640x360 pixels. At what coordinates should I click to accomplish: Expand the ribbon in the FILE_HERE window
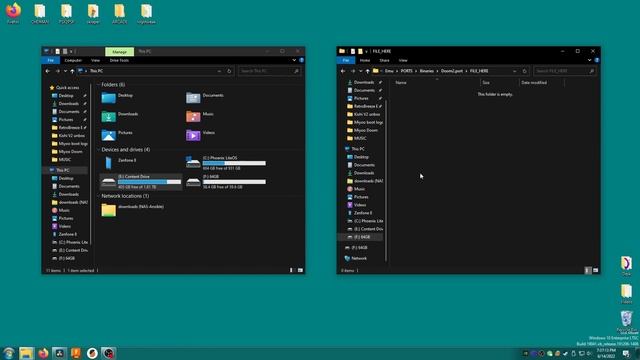tap(589, 60)
